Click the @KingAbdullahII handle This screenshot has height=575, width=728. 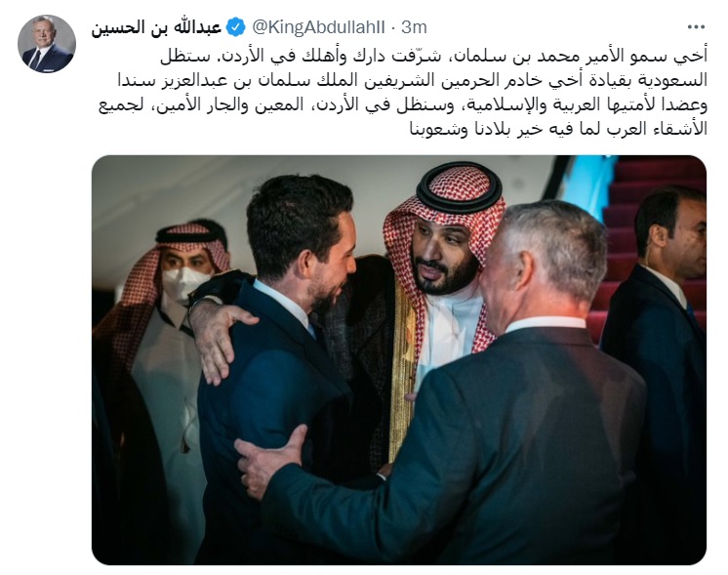pos(318,27)
